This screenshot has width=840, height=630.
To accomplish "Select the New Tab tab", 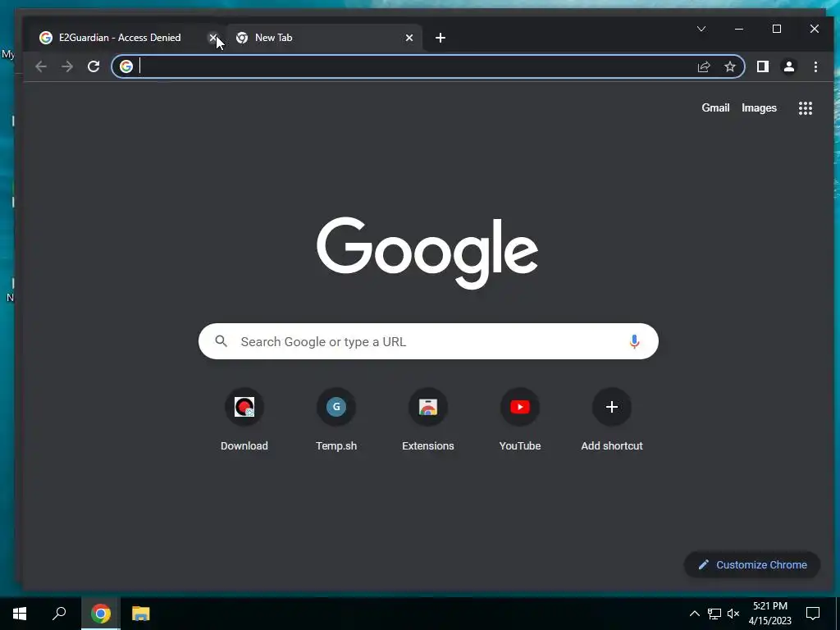I will [324, 38].
